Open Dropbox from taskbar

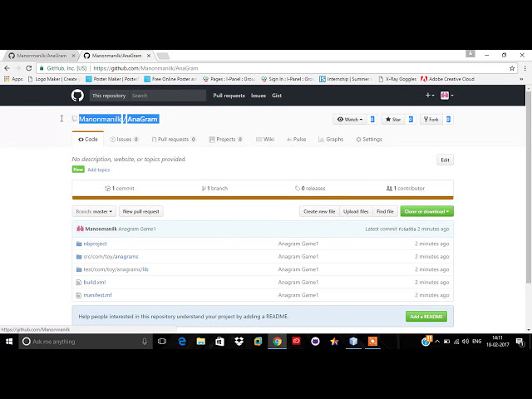(x=239, y=342)
